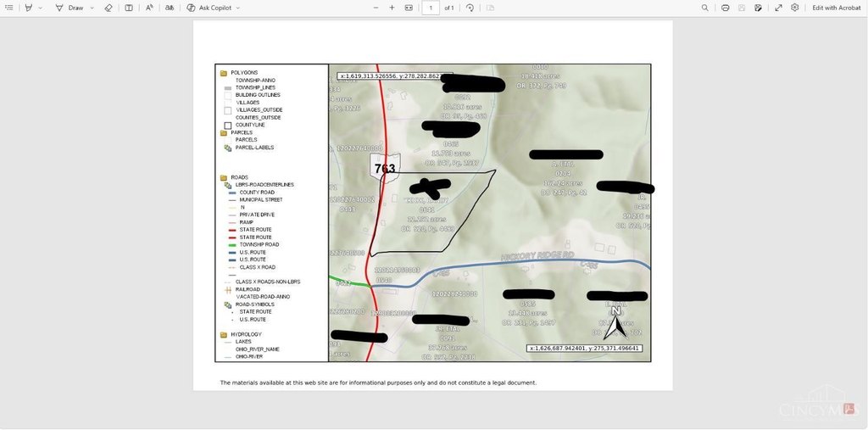The width and height of the screenshot is (868, 430).
Task: Select the Highlight tool
Action: pyautogui.click(x=29, y=8)
